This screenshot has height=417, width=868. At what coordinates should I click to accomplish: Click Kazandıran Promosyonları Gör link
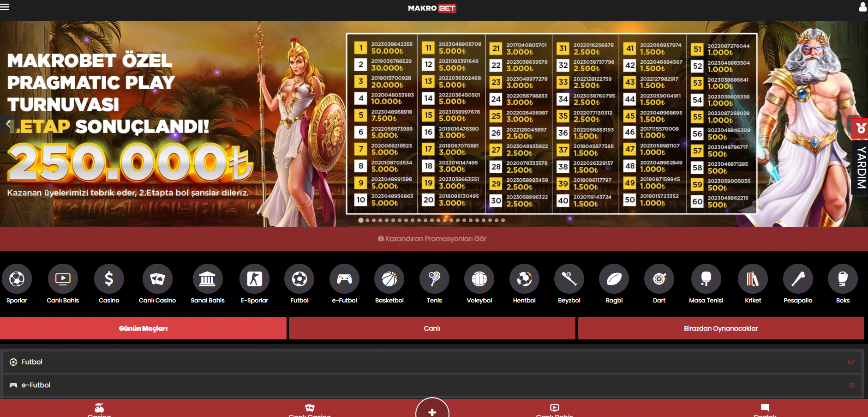click(x=432, y=239)
